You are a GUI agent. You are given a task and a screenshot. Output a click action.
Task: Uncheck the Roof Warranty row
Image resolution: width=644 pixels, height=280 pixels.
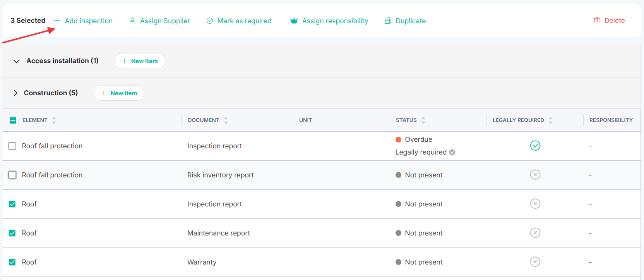(x=12, y=262)
